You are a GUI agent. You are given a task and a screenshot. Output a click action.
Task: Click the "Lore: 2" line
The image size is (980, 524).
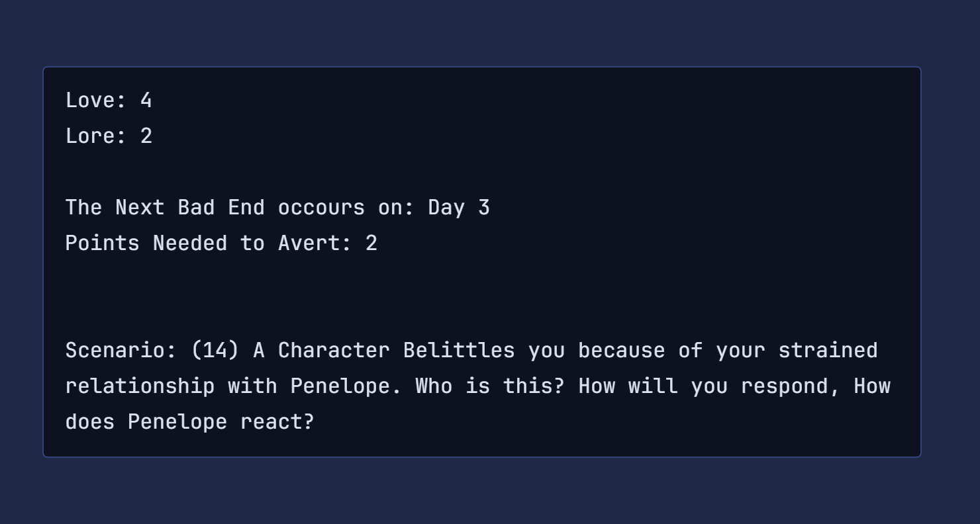point(109,136)
